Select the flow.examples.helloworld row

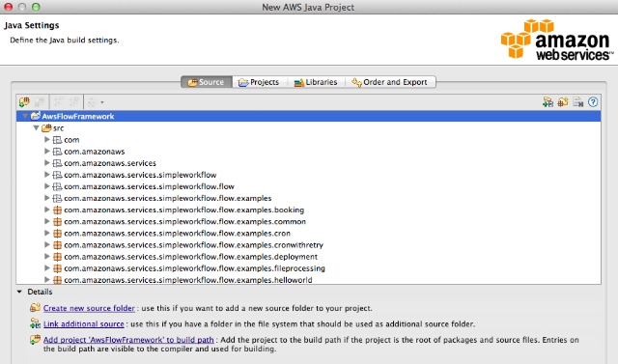309,279
